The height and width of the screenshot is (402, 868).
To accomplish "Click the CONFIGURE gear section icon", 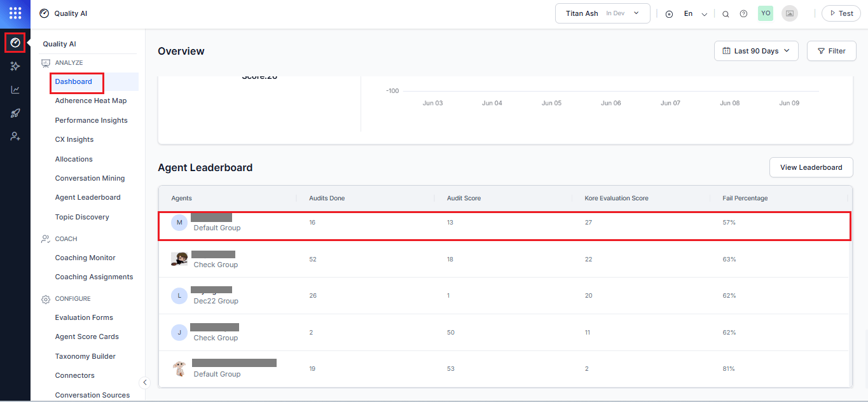I will pos(46,299).
